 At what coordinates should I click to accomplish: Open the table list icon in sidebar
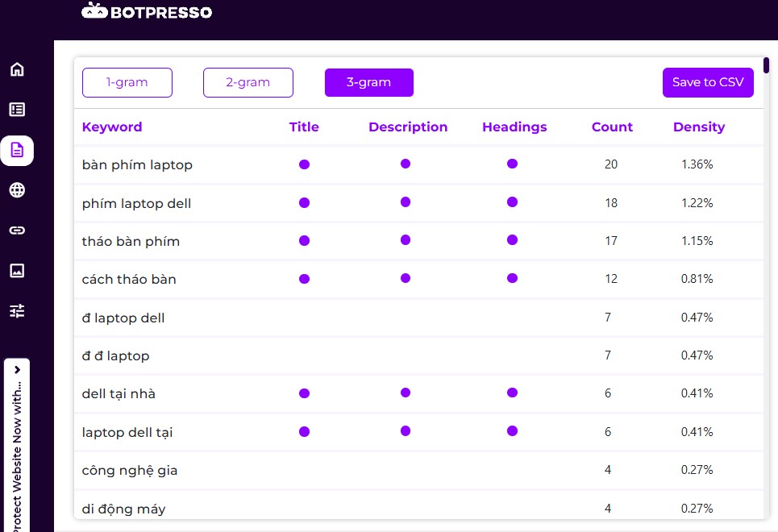(17, 110)
